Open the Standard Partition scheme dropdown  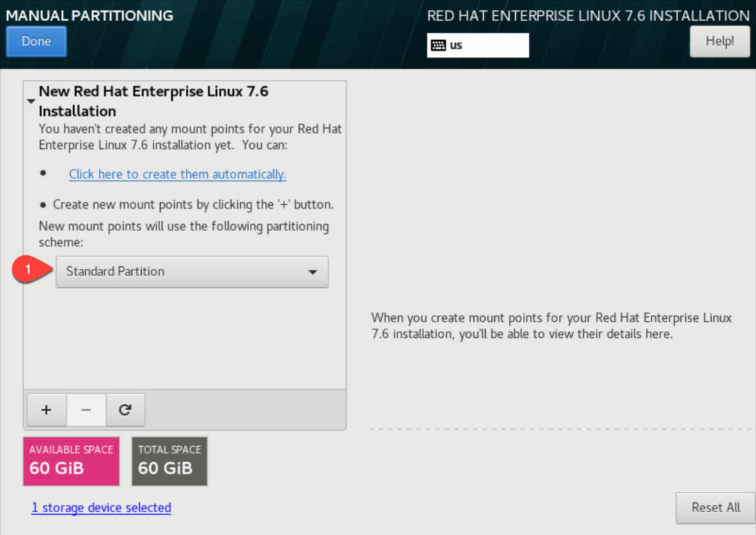tap(192, 272)
